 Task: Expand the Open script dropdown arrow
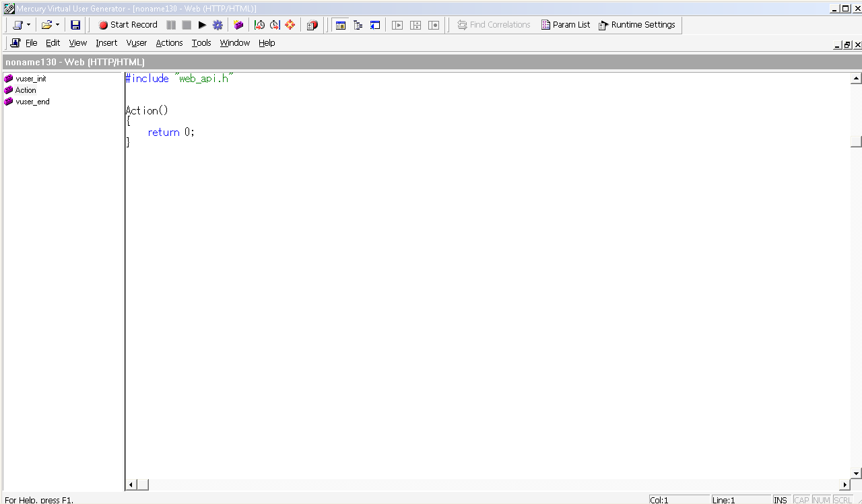[x=57, y=25]
